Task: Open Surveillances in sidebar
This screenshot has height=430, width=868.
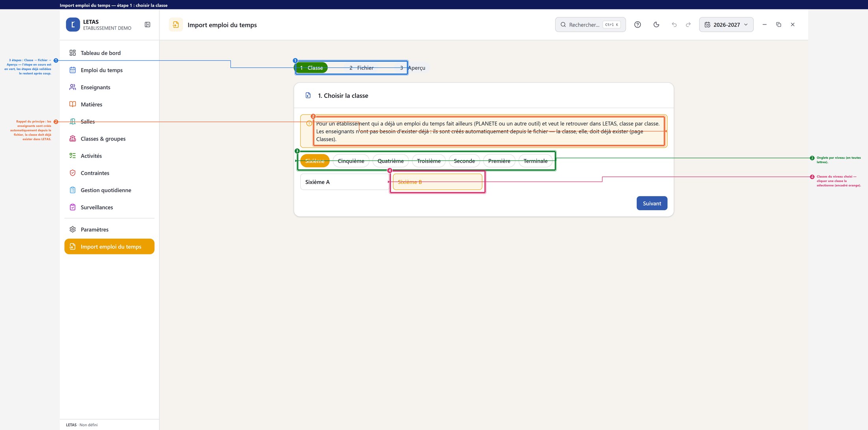Action: coord(109,207)
